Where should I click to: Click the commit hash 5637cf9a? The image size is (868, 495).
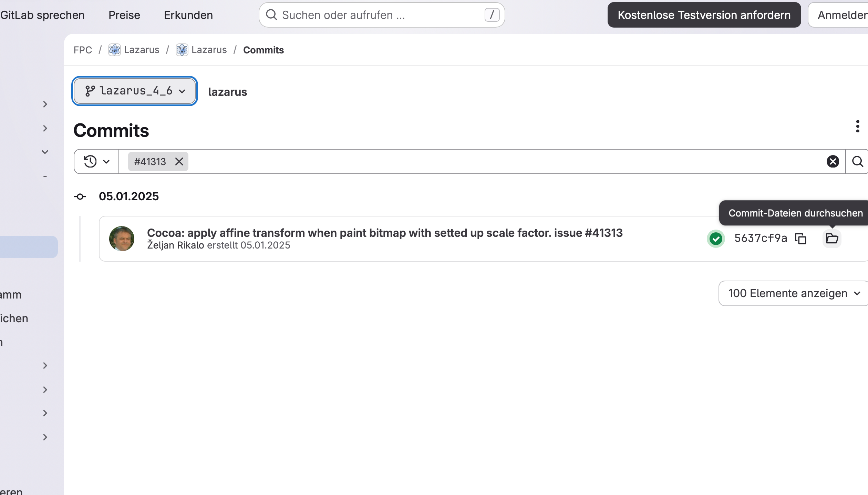(761, 238)
